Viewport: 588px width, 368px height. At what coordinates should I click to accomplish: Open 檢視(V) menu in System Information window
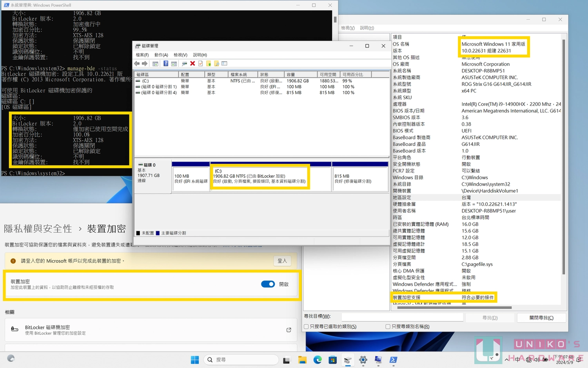click(348, 28)
